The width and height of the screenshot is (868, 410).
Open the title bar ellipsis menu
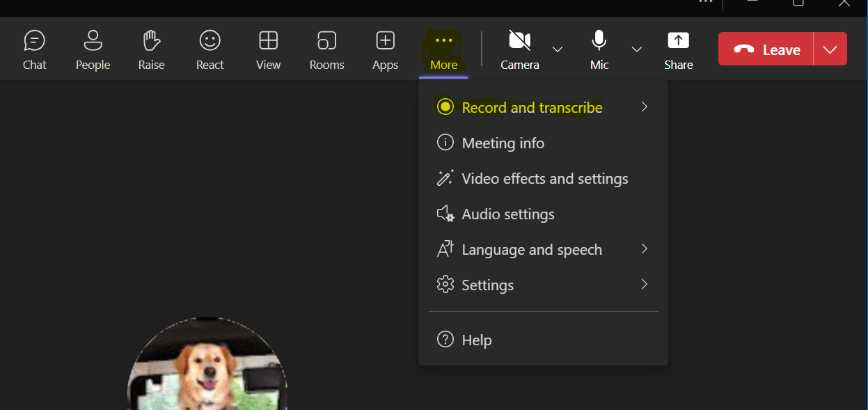(x=707, y=2)
